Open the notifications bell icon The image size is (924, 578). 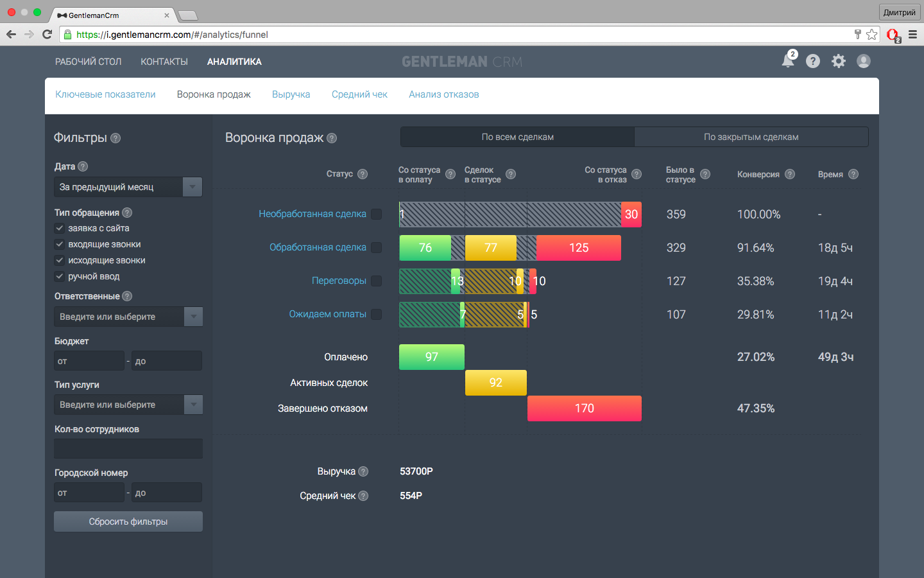click(x=788, y=61)
